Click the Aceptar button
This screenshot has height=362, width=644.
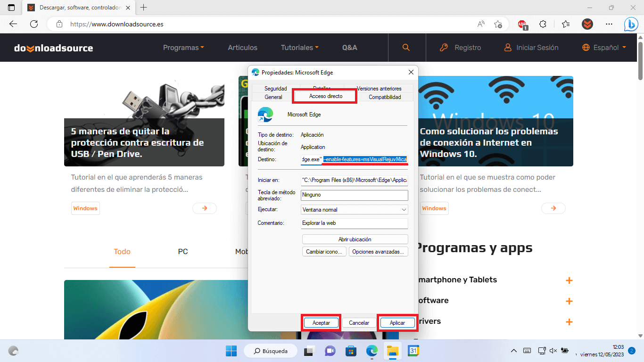tap(321, 323)
